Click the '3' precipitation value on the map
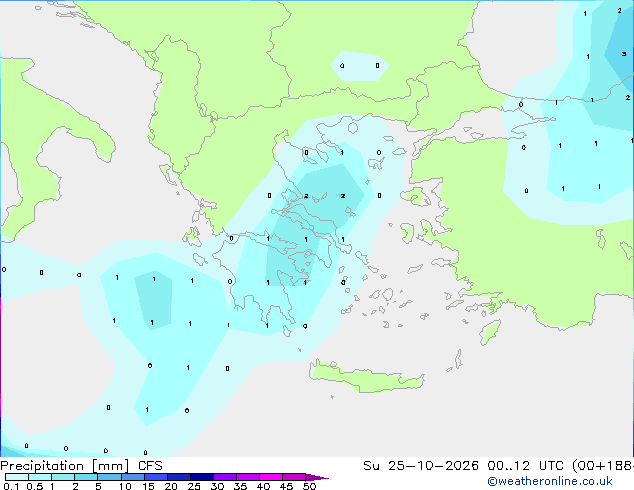 (624, 54)
